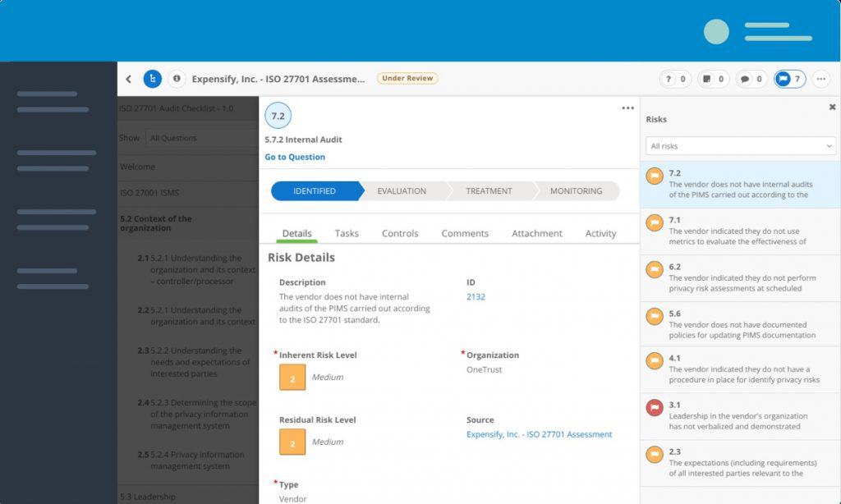Click the Go to Question link
Image resolution: width=841 pixels, height=504 pixels.
(296, 157)
